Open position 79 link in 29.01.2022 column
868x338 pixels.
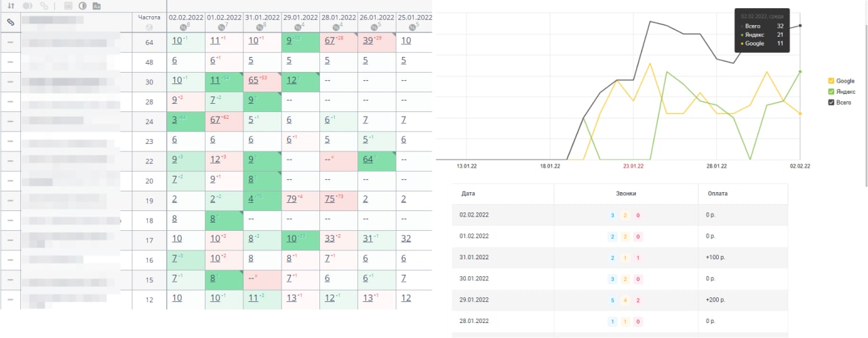click(x=292, y=200)
